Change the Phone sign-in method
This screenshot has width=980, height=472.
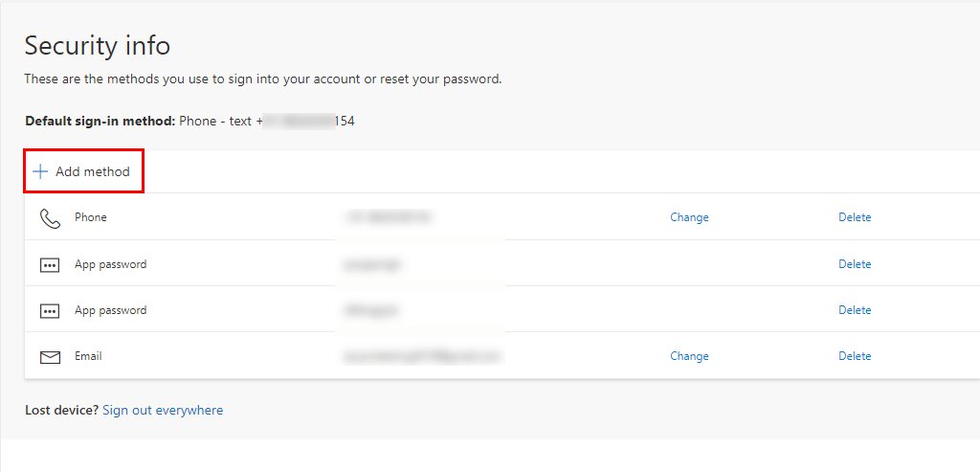[x=689, y=217]
